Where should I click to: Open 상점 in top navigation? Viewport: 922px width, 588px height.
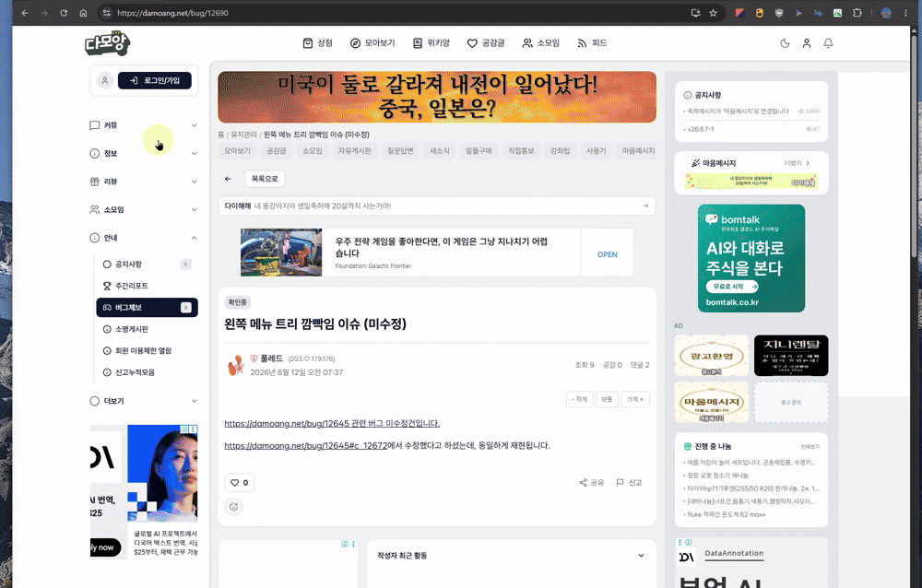click(317, 43)
